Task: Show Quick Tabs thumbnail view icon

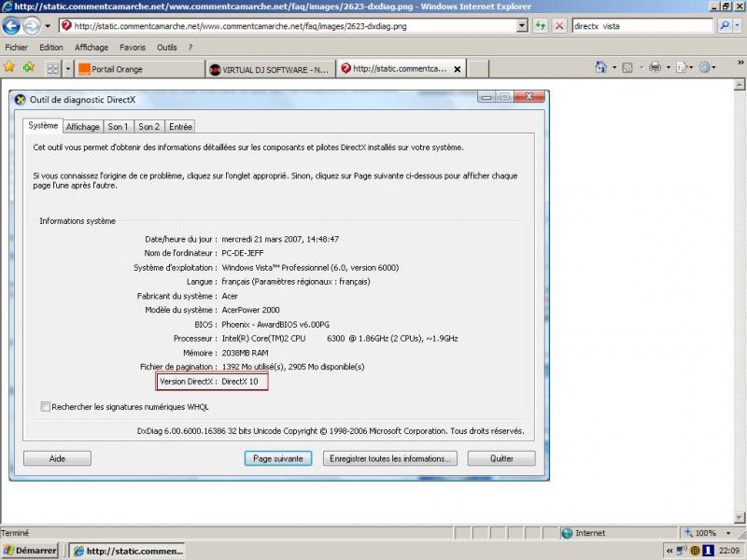Action: pos(53,69)
